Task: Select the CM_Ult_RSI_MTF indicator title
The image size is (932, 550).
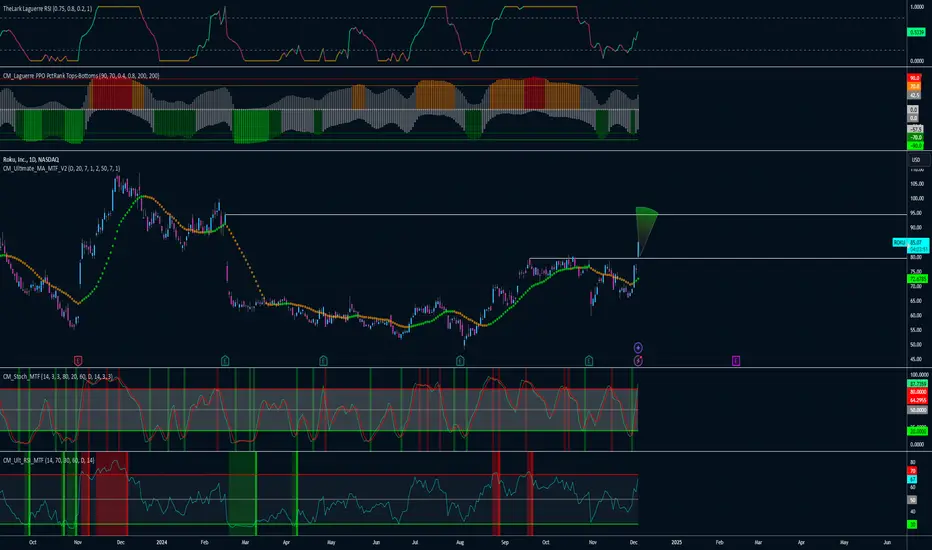Action: click(x=48, y=460)
